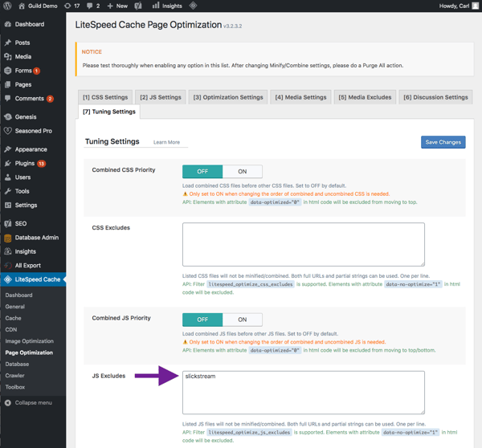Open the Insights bar-chart icon in the admin bar

pos(156,6)
